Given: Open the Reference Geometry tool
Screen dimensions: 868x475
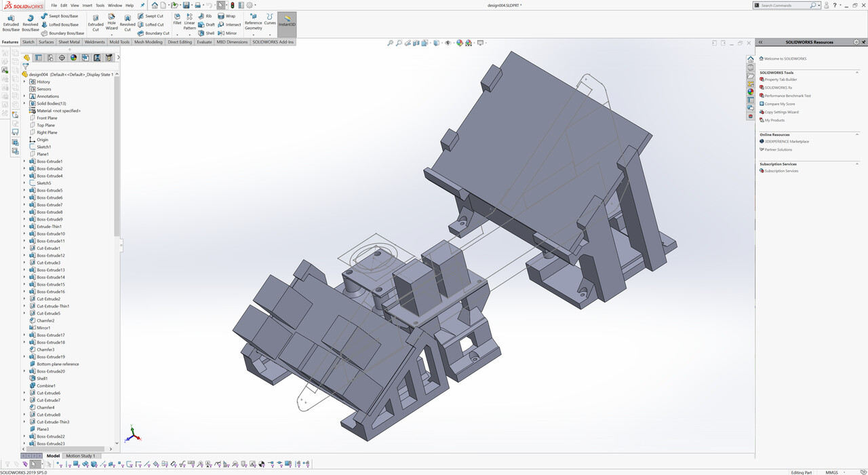Looking at the screenshot, I should pyautogui.click(x=253, y=22).
